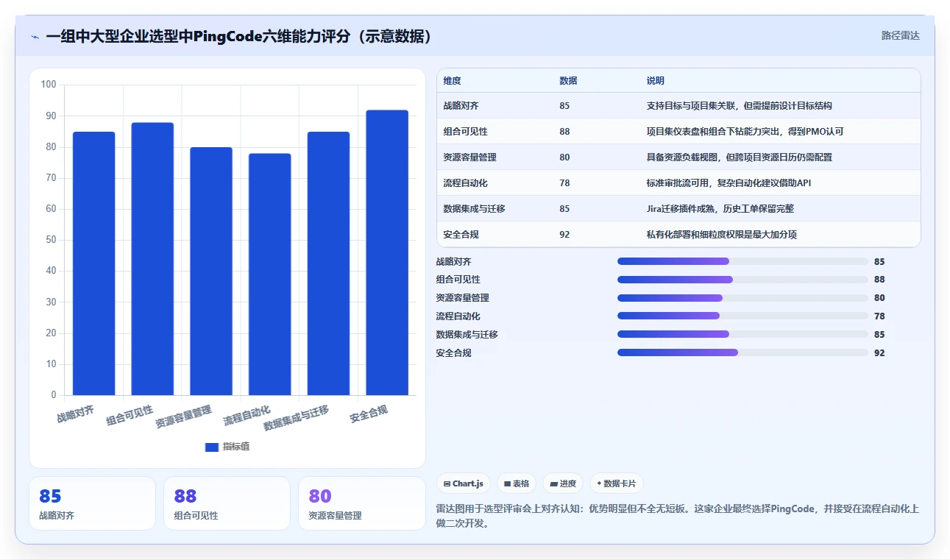The width and height of the screenshot is (950, 560).
Task: Click description Jira迁移插件成熟，历史工单保留完整
Action: point(720,209)
